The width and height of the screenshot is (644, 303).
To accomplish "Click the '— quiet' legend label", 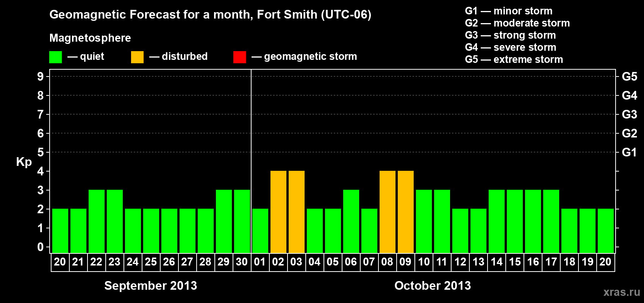I will (x=86, y=56).
